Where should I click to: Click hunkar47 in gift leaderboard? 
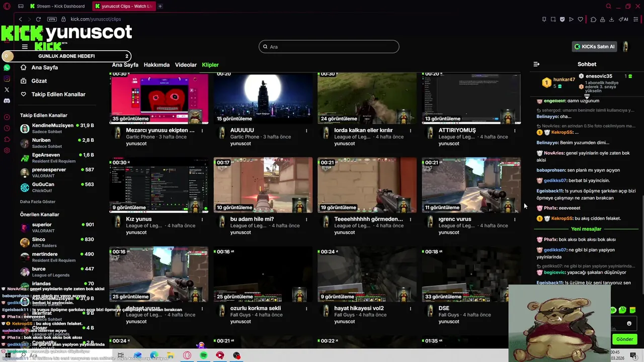(x=564, y=79)
